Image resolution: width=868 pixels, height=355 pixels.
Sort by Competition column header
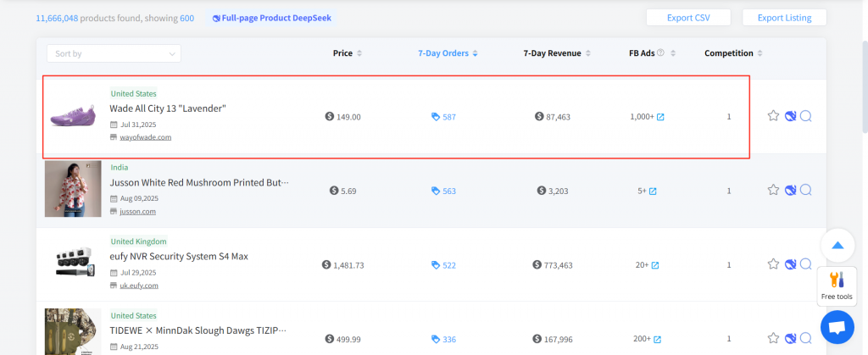point(734,53)
